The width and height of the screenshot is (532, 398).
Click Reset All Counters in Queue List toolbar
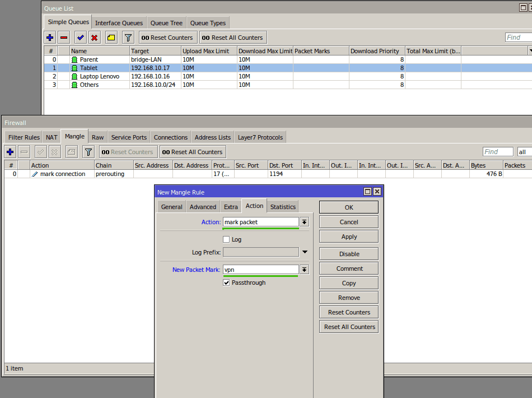click(x=232, y=38)
